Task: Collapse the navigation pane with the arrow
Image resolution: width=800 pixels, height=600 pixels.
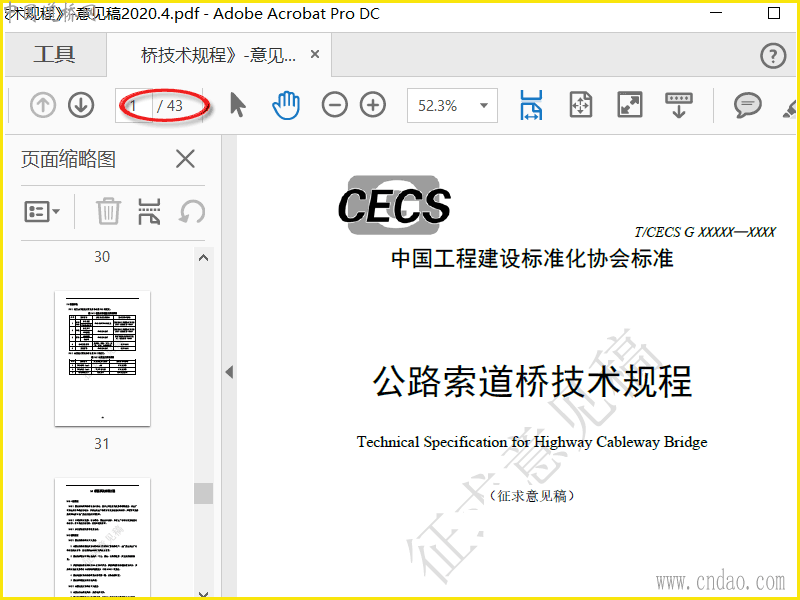Action: (229, 372)
